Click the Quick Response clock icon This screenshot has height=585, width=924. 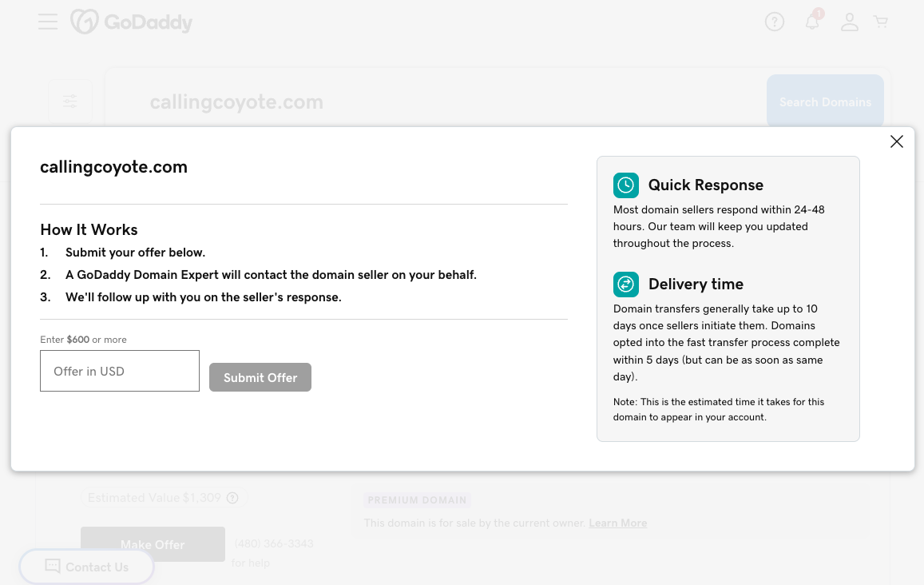[x=625, y=185]
